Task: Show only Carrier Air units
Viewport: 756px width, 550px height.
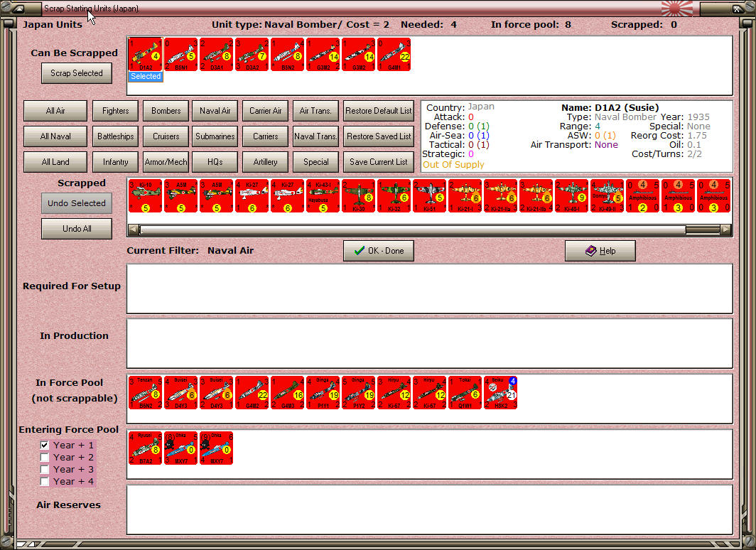Action: point(266,111)
